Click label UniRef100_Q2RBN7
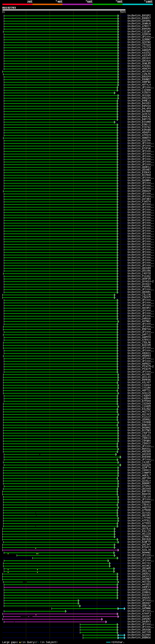Viewport: 155px width, 644px height. pyautogui.click(x=139, y=39)
